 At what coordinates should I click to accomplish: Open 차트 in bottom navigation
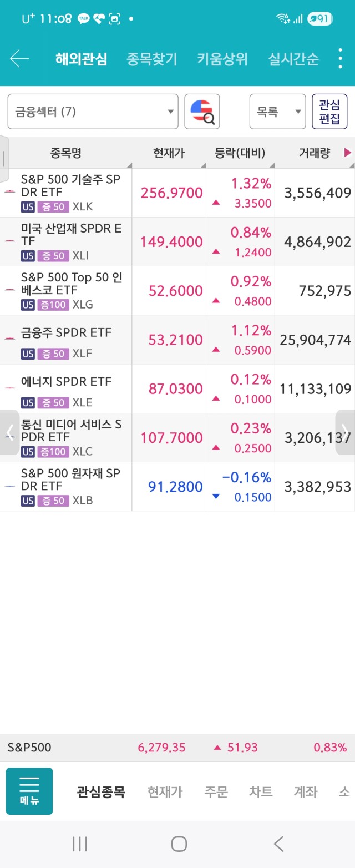pyautogui.click(x=261, y=792)
